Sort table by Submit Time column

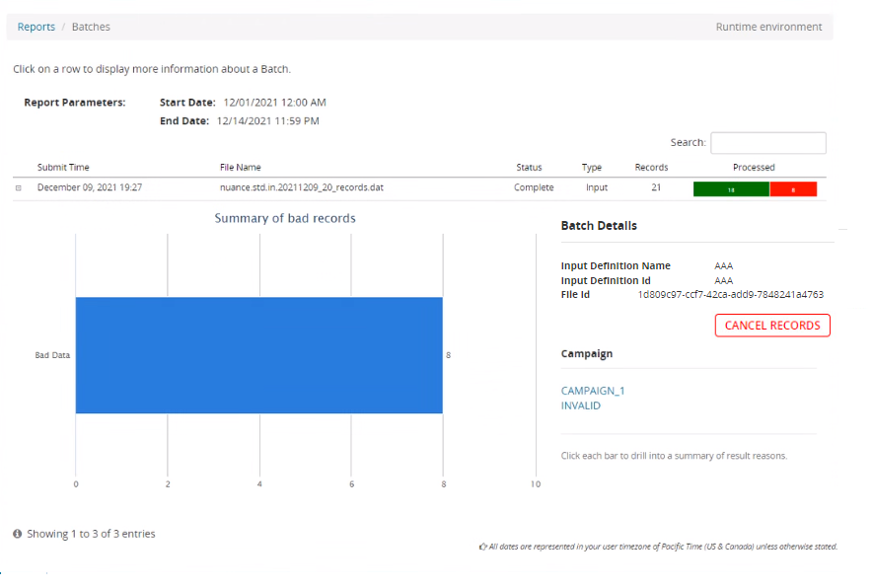pyautogui.click(x=63, y=168)
